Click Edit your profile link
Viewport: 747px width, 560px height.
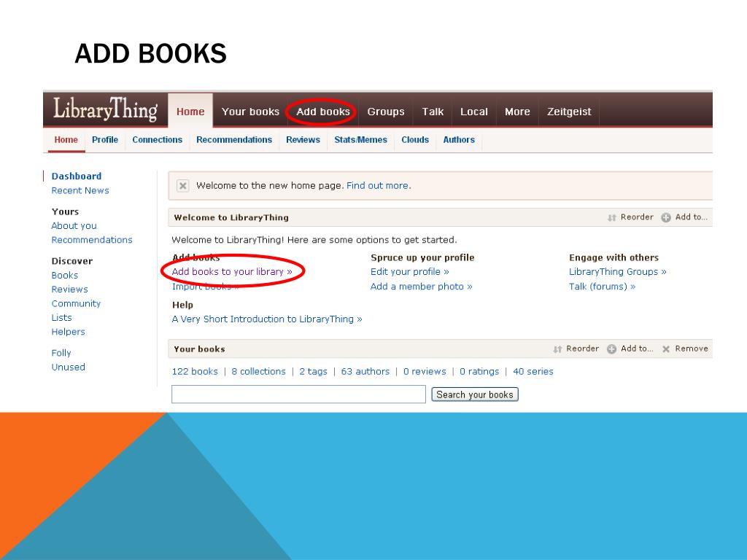click(410, 271)
